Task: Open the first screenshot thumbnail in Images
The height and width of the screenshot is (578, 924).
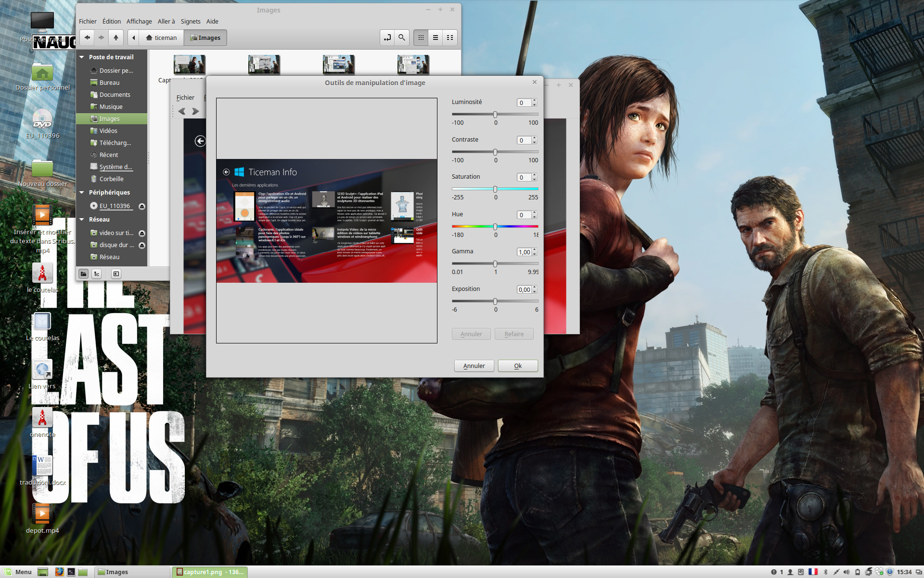Action: coord(190,65)
